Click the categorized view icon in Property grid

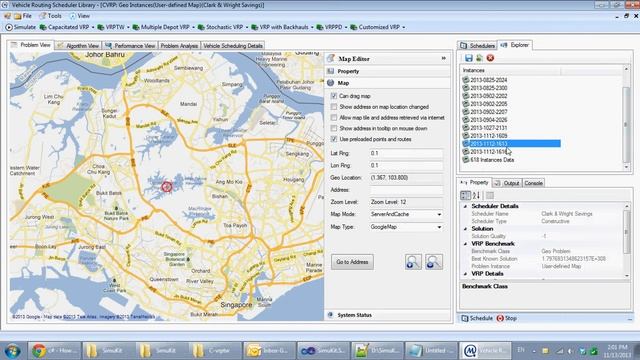[465, 196]
